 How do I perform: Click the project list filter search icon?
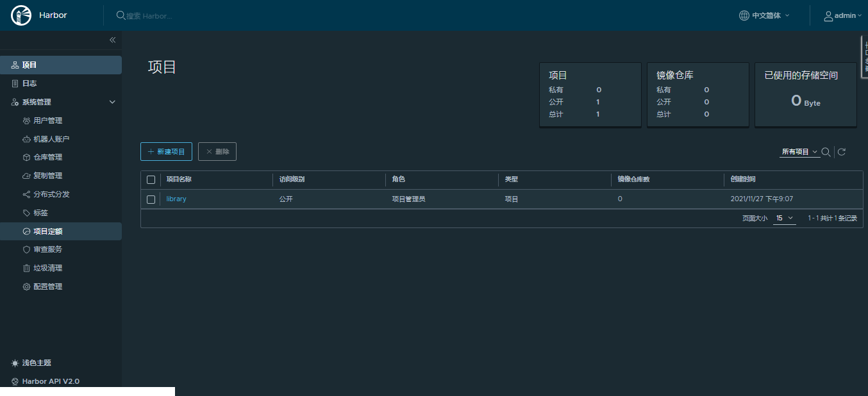pos(826,152)
